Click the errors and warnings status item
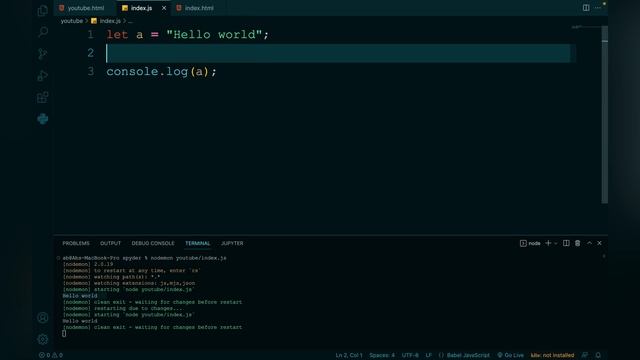The width and height of the screenshot is (640, 360). pyautogui.click(x=51, y=355)
